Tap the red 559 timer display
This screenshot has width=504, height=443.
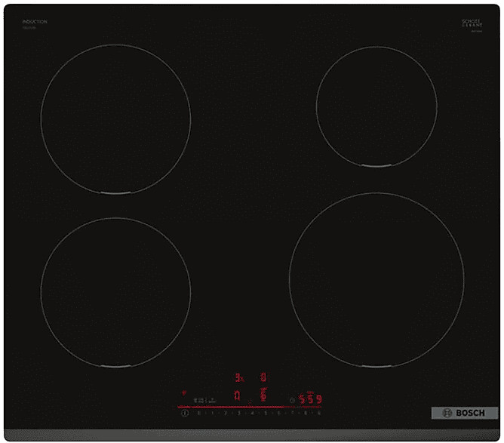pyautogui.click(x=310, y=399)
